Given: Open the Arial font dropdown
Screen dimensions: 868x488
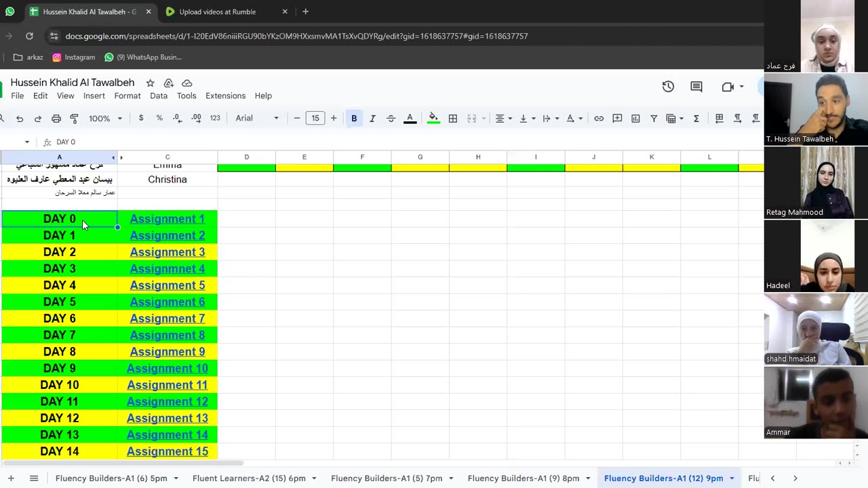Looking at the screenshot, I should tap(256, 118).
